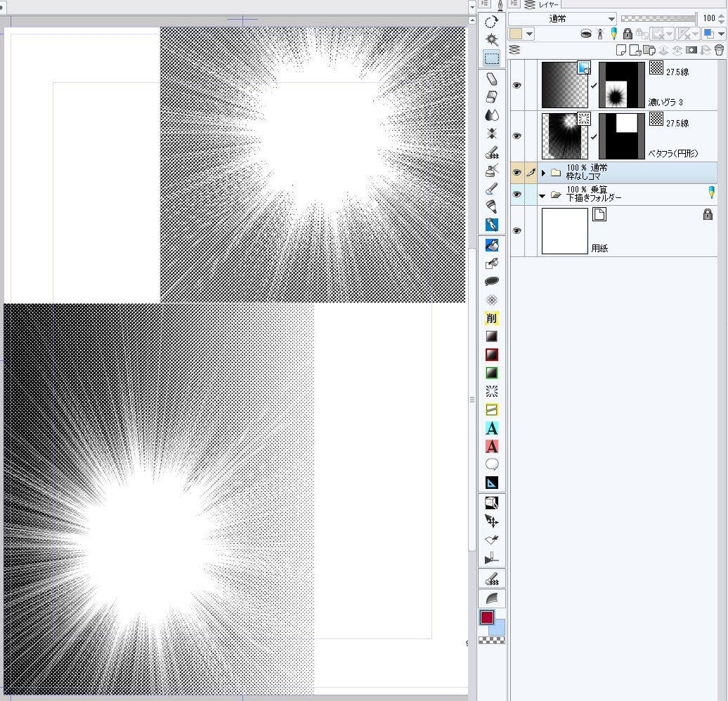Click the create layer mask icon
The width and height of the screenshot is (728, 701).
tap(691, 50)
